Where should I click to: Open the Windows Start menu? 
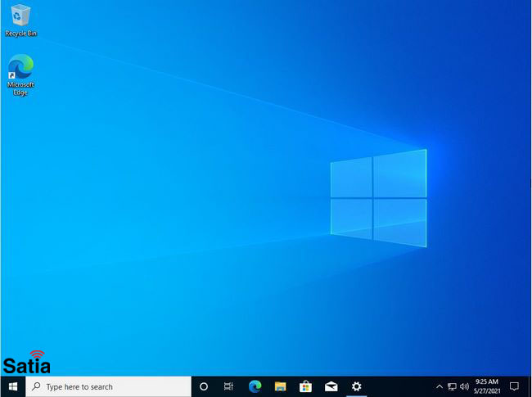[x=13, y=386]
